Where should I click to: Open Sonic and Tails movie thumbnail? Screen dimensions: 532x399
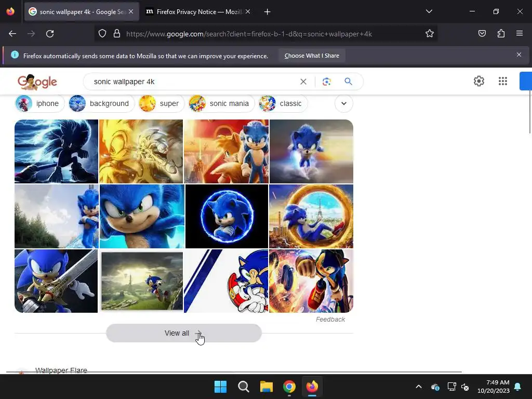pos(226,151)
